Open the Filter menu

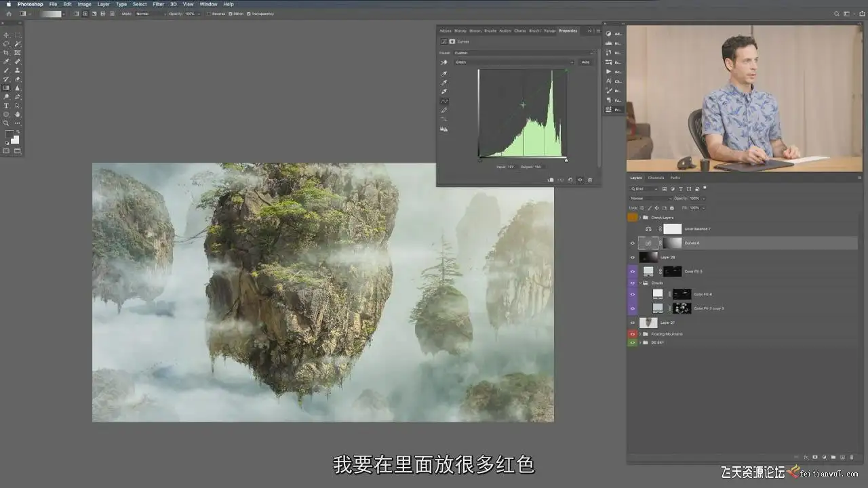pos(158,4)
